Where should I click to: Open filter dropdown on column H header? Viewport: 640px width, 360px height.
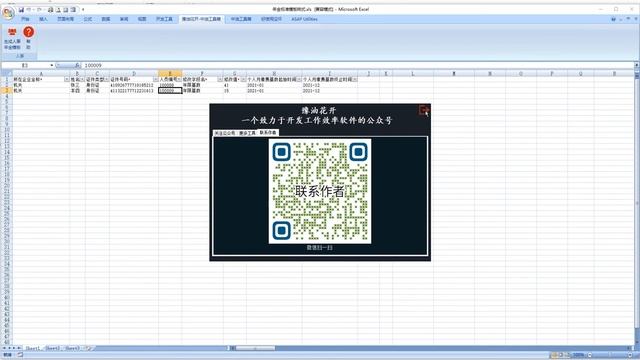(299, 79)
